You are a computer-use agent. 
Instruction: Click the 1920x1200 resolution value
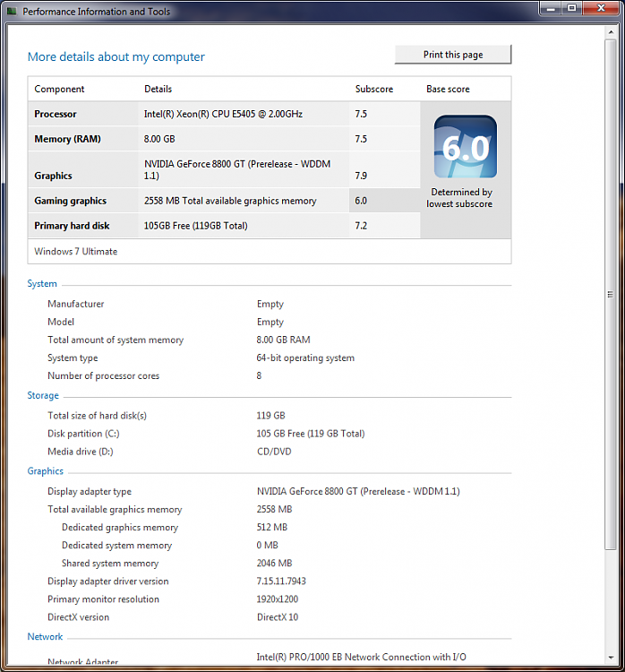coord(278,599)
